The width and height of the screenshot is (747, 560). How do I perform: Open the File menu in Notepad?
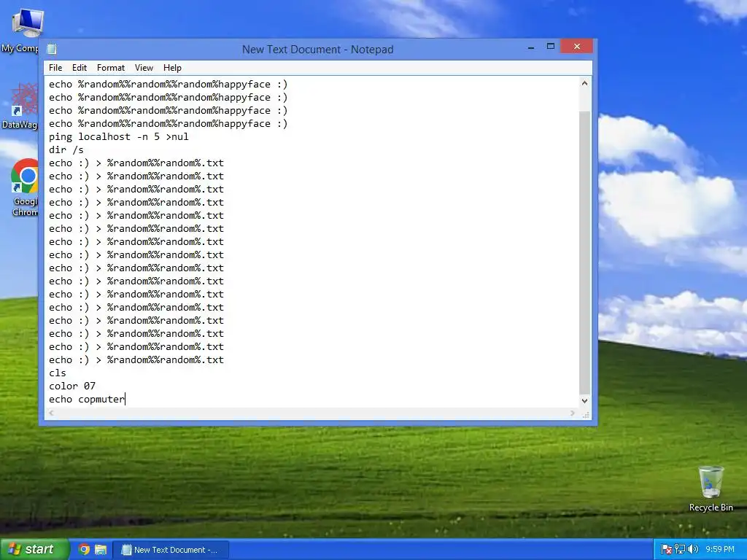click(55, 68)
